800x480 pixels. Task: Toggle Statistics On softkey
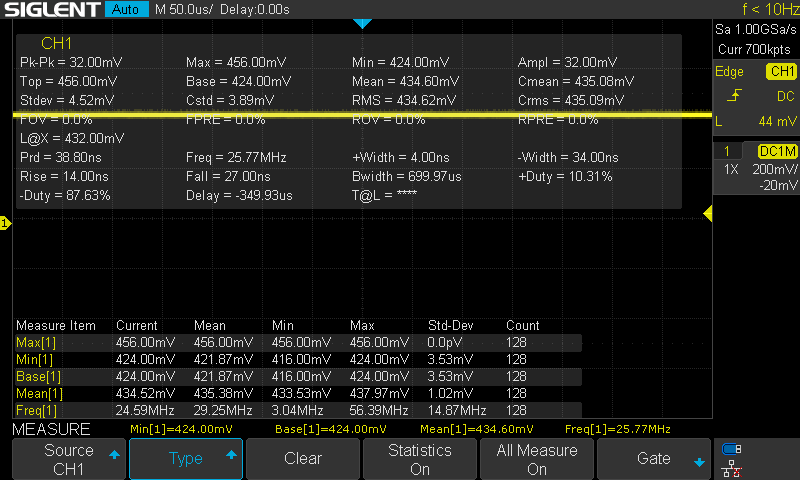(419, 459)
